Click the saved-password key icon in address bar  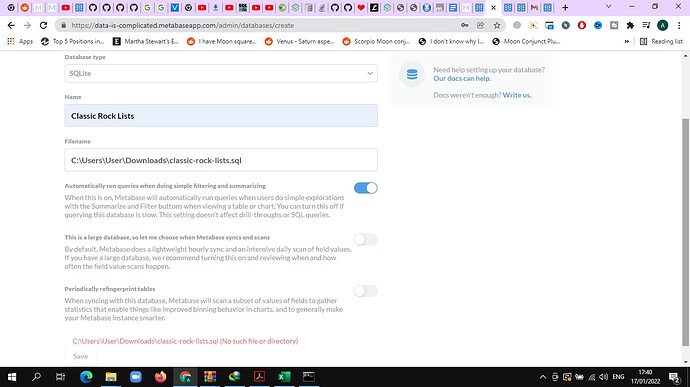pos(465,26)
